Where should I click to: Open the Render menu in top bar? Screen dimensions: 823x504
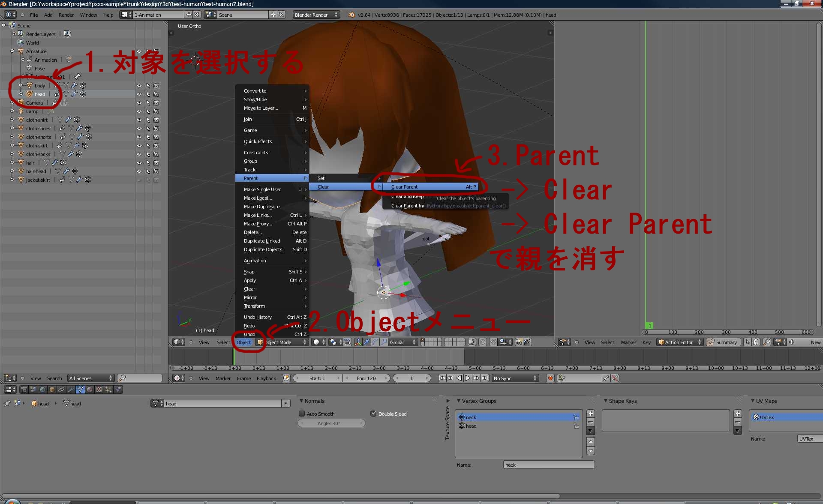coord(66,15)
